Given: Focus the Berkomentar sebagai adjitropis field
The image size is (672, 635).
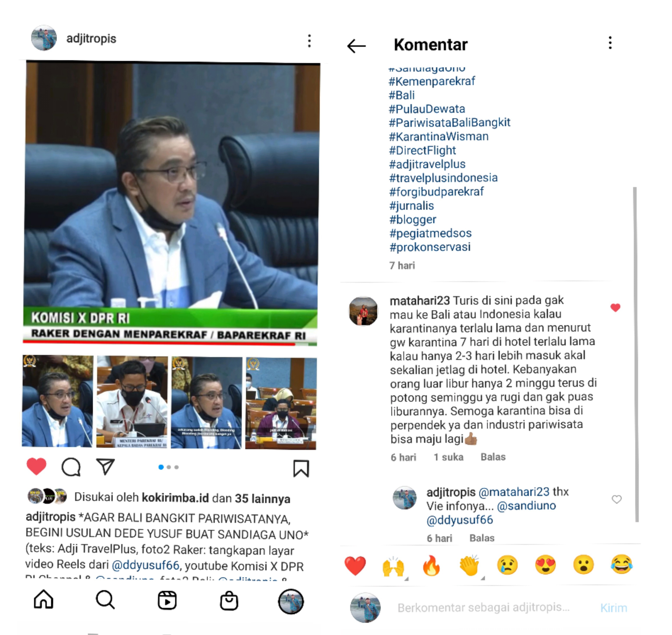Looking at the screenshot, I should [483, 608].
